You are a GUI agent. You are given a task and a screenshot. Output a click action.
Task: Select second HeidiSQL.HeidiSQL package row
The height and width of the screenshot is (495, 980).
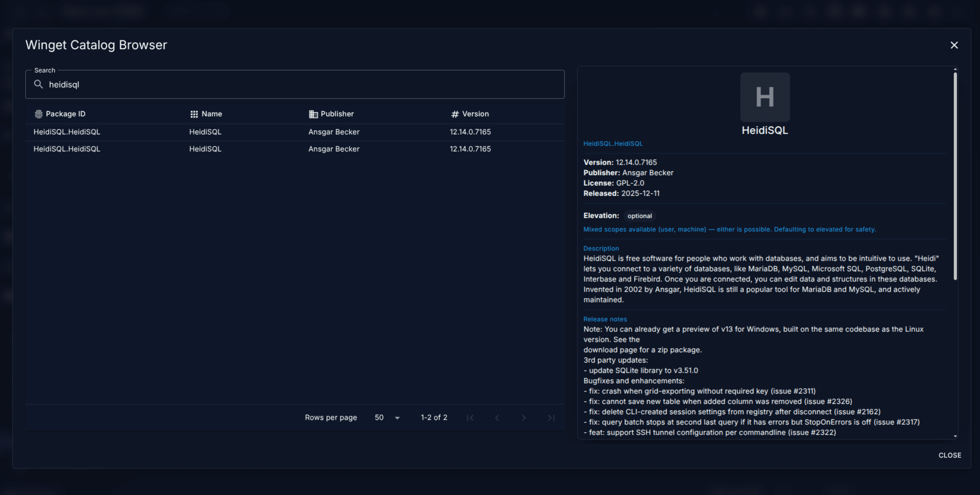[x=295, y=149]
